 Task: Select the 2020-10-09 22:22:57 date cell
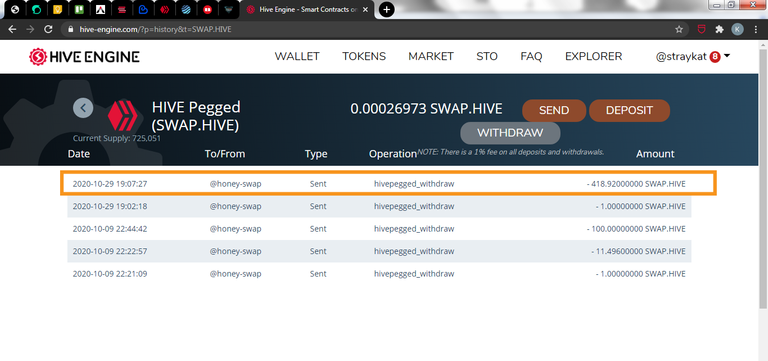coord(110,251)
